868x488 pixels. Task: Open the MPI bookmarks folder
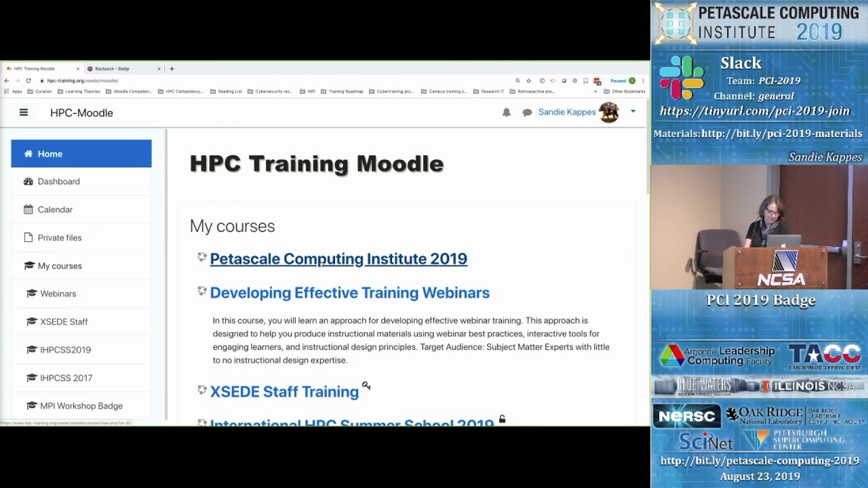(x=307, y=91)
